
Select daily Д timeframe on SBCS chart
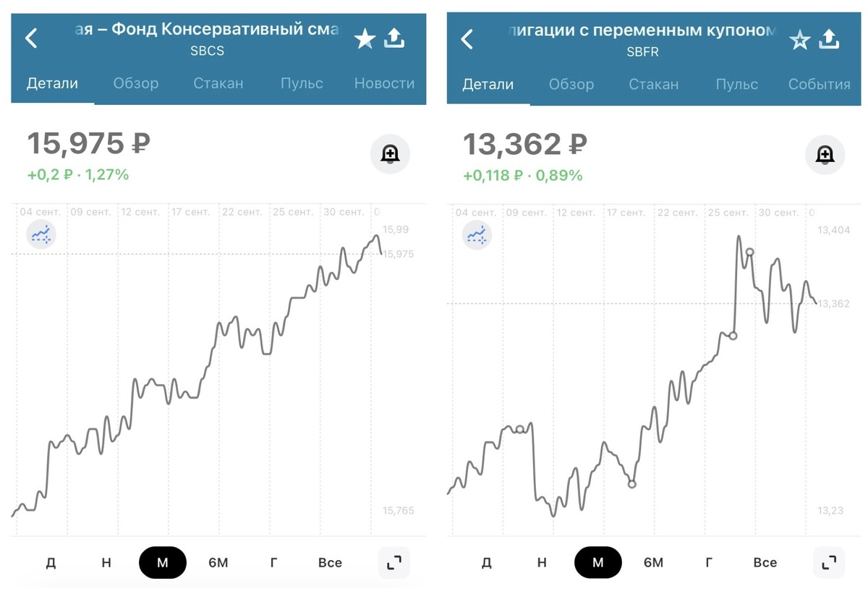tap(51, 562)
